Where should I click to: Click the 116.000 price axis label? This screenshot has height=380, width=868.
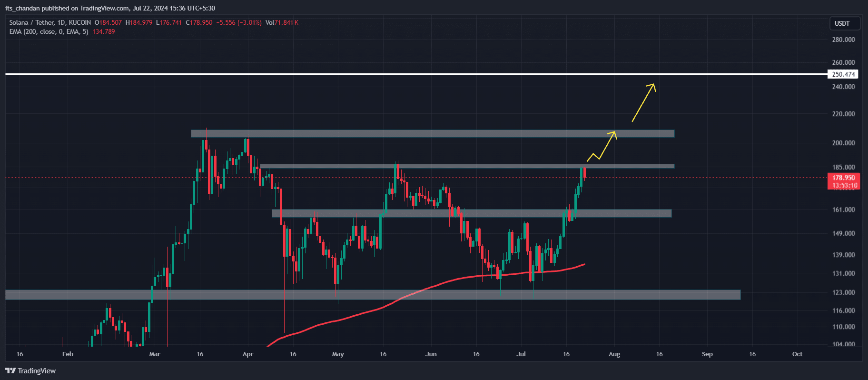(x=843, y=310)
